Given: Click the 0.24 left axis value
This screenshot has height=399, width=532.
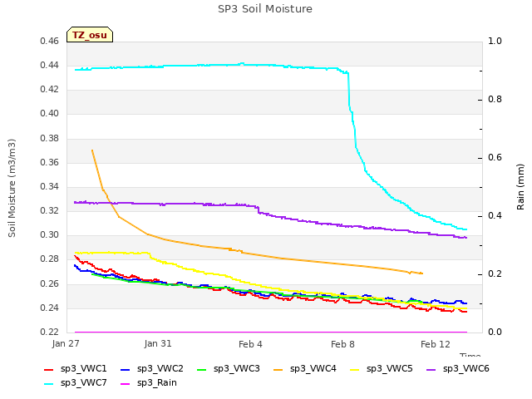Looking at the screenshot, I should coord(50,308).
